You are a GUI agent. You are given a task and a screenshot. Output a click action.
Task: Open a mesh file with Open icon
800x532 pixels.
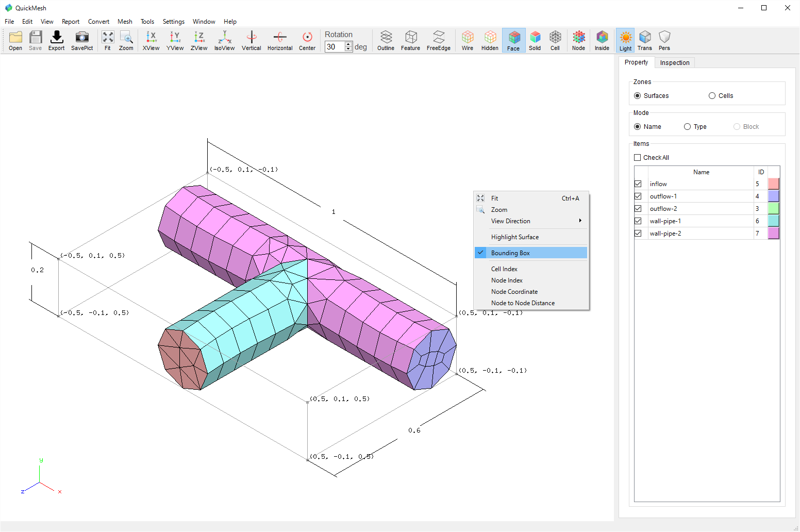pos(15,40)
